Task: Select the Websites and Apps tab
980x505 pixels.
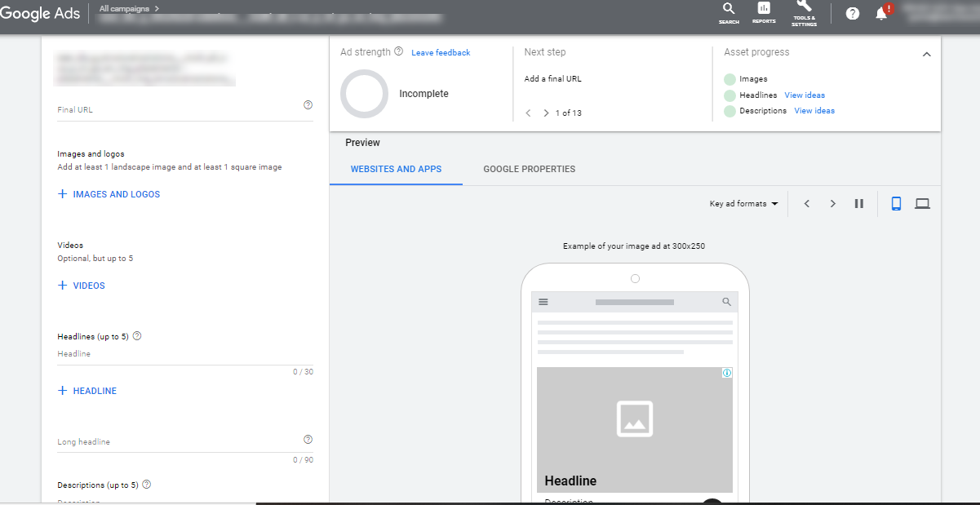Action: tap(396, 170)
